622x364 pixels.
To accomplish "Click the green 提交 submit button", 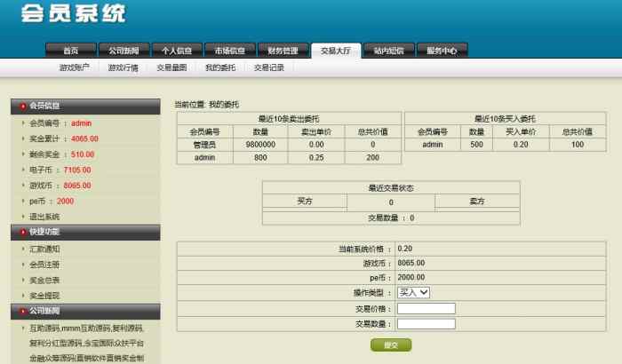I will (391, 345).
